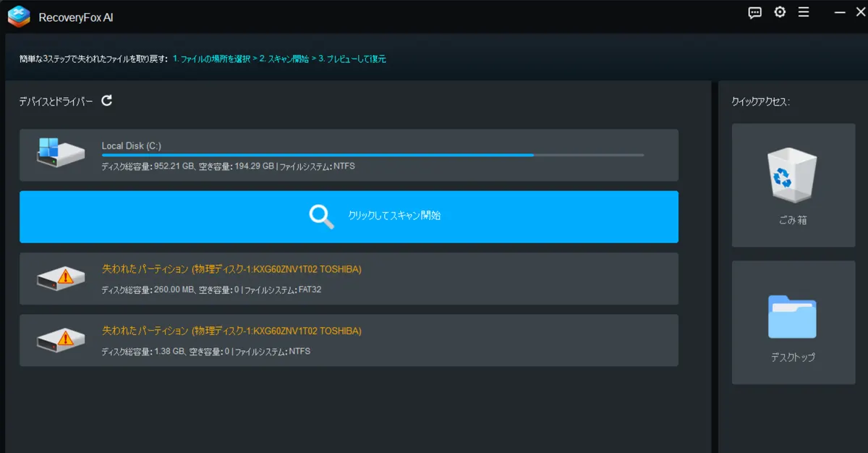Go to step 2. スキャン開始 in breadcrumb
Image resolution: width=868 pixels, height=453 pixels.
[284, 59]
